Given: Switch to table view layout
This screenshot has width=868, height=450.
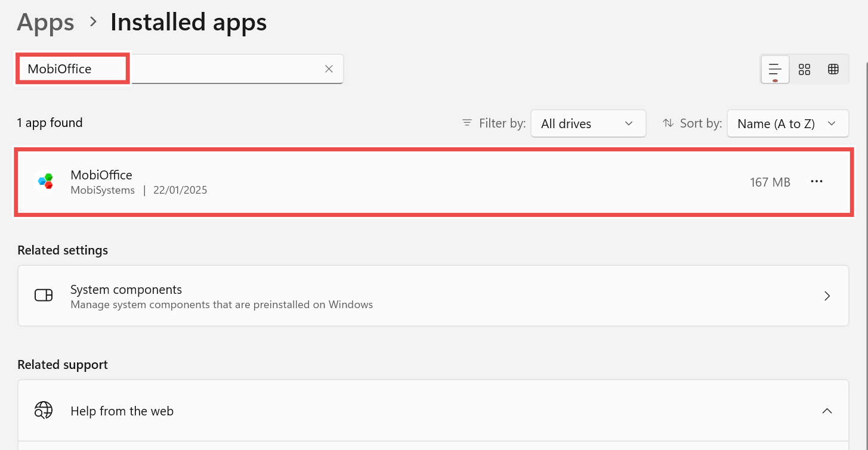Looking at the screenshot, I should (833, 69).
